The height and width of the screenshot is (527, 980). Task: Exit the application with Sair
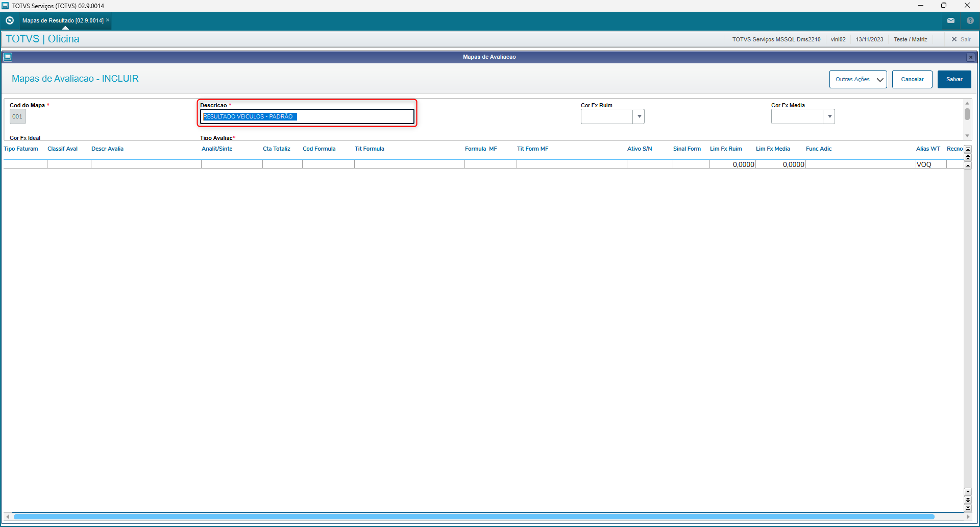click(x=961, y=39)
